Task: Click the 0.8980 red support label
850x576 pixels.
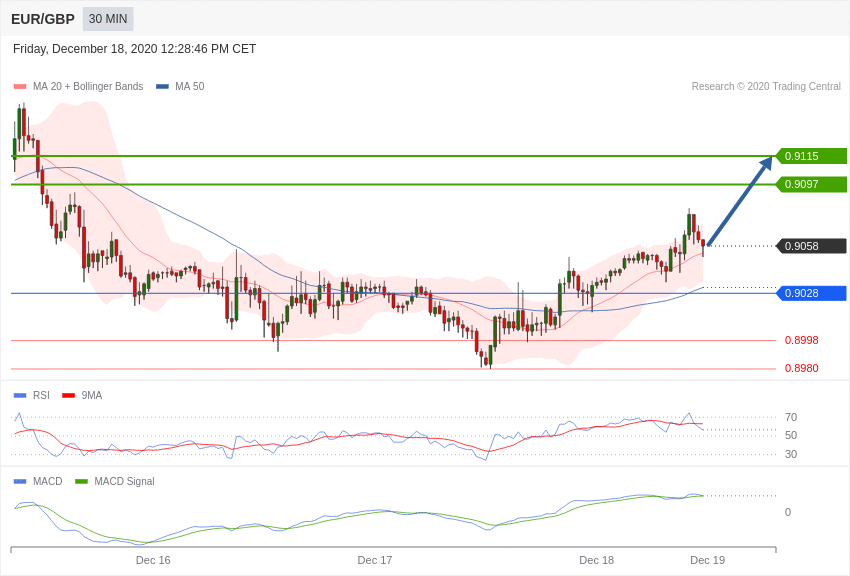Action: (802, 368)
